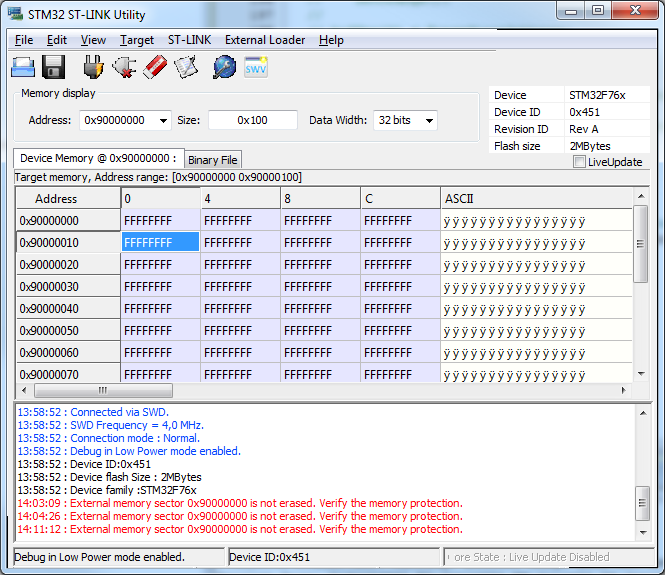The image size is (665, 575).
Task: Select row address 0x90000060
Action: (x=68, y=352)
